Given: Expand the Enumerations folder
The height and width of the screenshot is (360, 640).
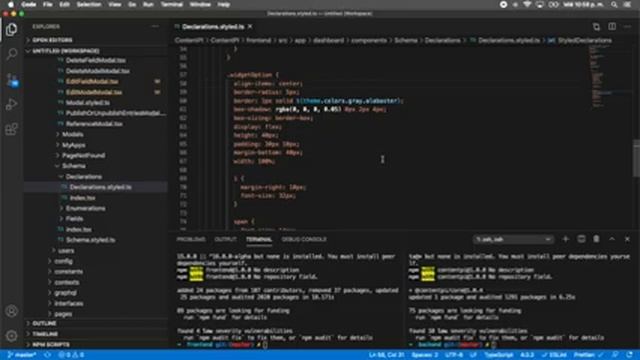Looking at the screenshot, I should pyautogui.click(x=85, y=208).
